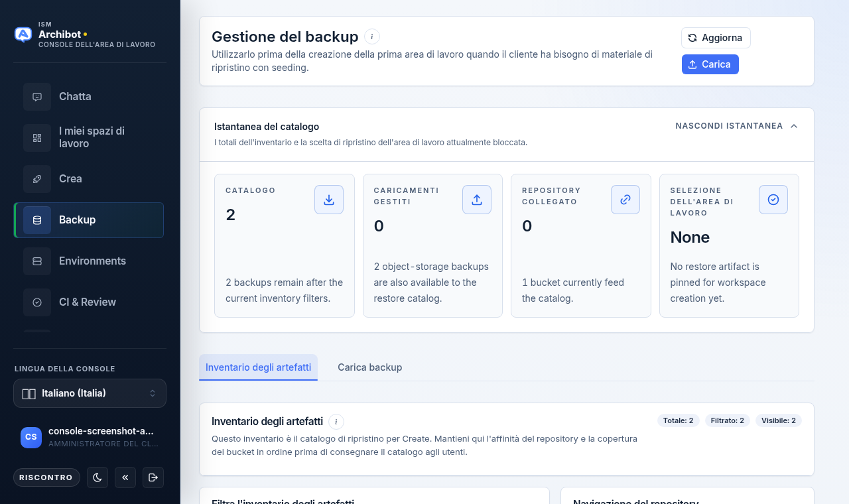Open the Environments section
Viewport: 849px width, 504px height.
point(89,261)
